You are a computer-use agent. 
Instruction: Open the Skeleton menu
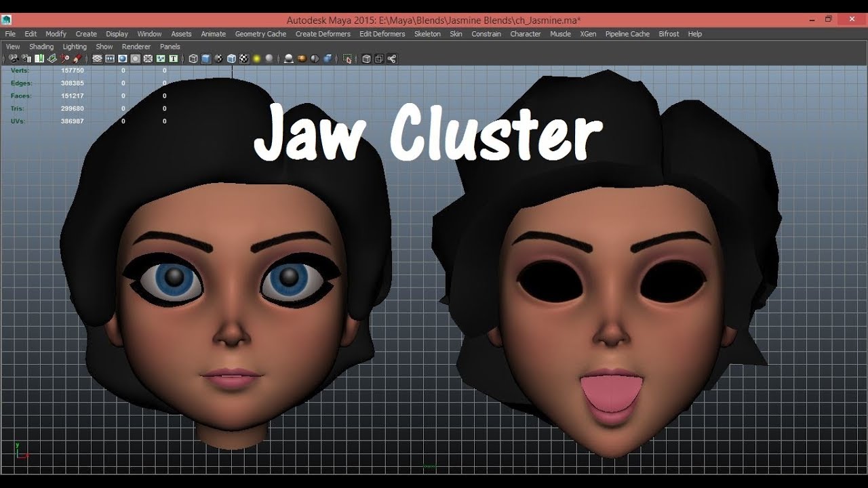coord(427,34)
